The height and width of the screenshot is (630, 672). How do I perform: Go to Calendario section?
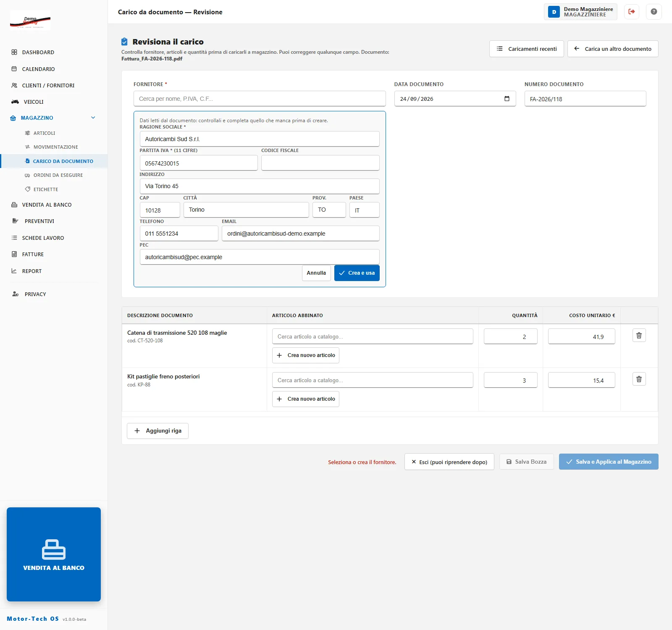pyautogui.click(x=38, y=69)
